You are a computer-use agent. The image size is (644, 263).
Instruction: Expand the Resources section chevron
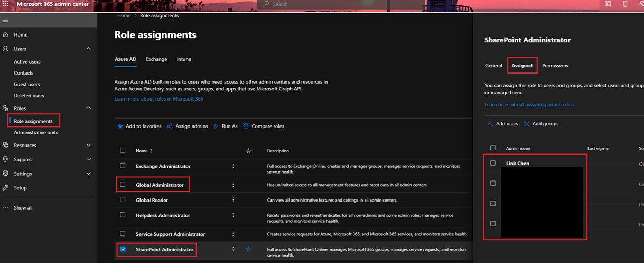point(88,145)
